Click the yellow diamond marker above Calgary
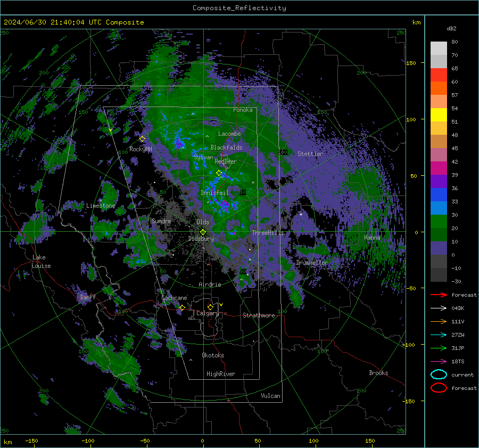 210,307
